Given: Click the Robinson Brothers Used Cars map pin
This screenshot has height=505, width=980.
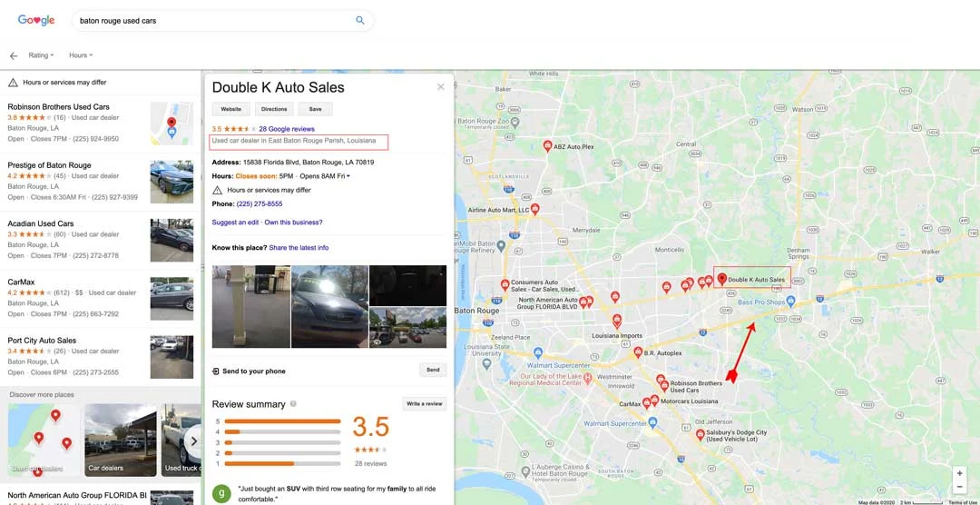Looking at the screenshot, I should pyautogui.click(x=664, y=386).
